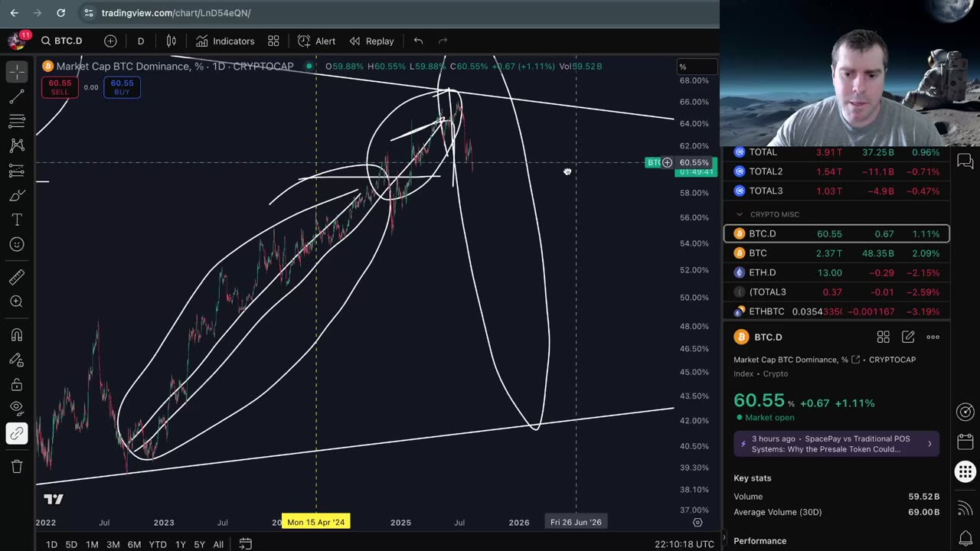Select the trend line drawing tool
The width and height of the screenshot is (980, 551).
pyautogui.click(x=17, y=96)
